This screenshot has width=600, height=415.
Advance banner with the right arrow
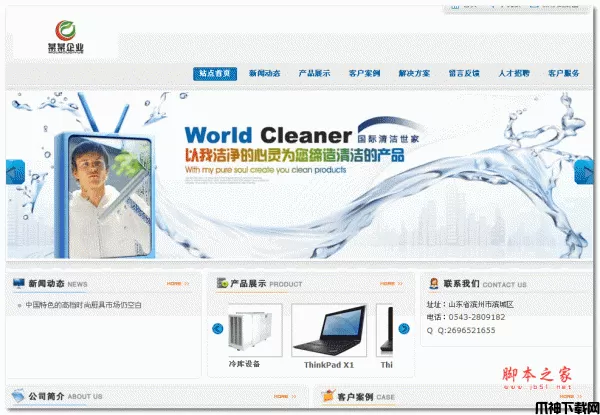tap(584, 172)
